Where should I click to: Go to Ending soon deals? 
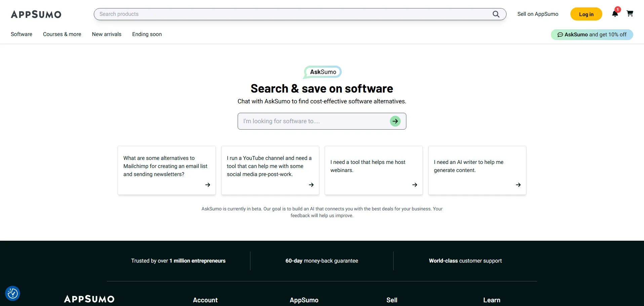click(x=147, y=34)
